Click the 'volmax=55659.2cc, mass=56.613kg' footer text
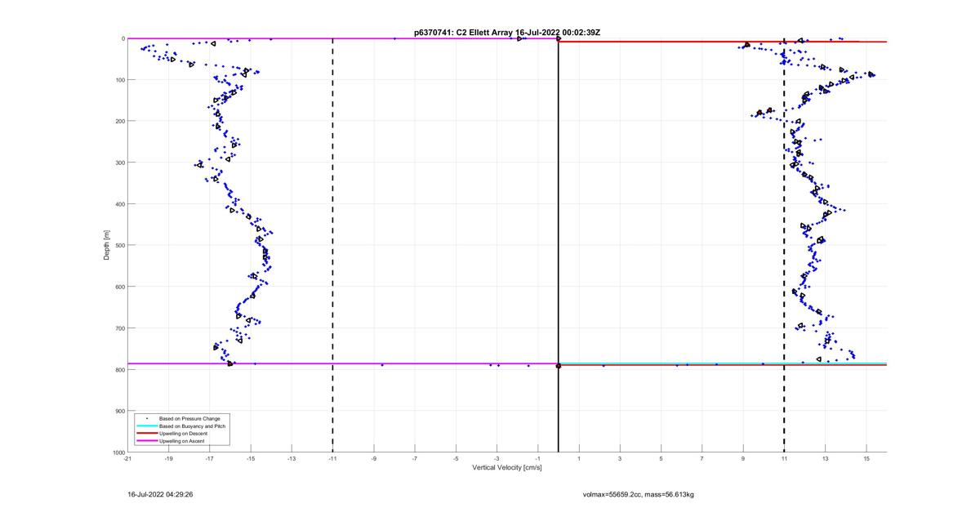 pyautogui.click(x=638, y=494)
